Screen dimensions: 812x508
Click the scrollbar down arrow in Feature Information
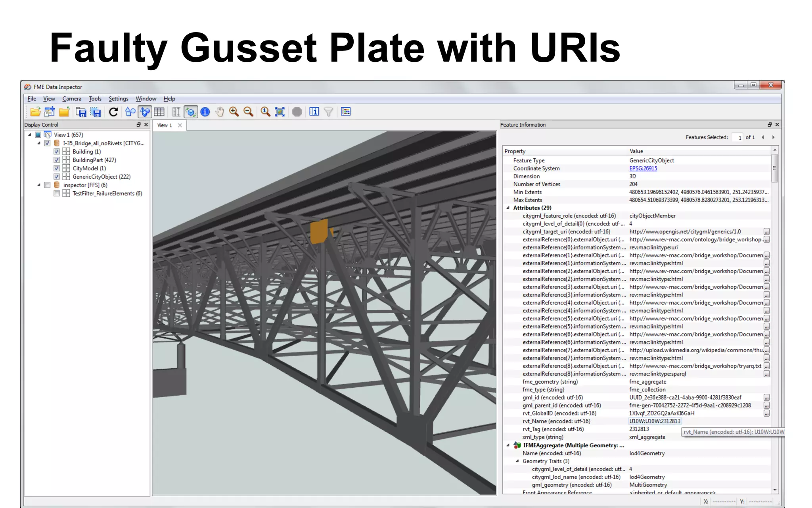click(775, 490)
